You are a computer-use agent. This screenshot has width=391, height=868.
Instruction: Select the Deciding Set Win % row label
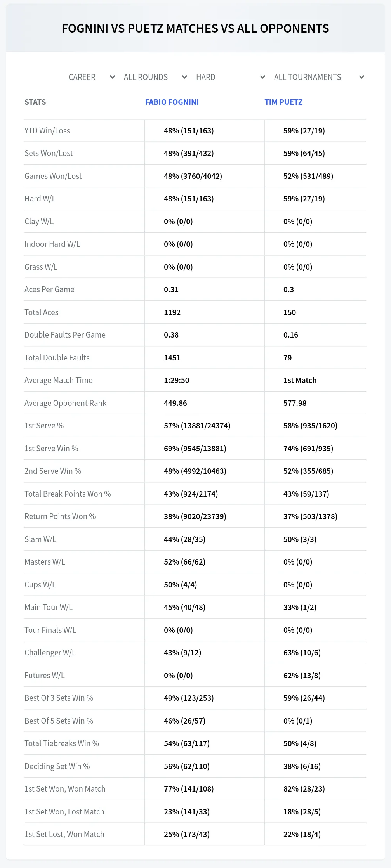(57, 766)
